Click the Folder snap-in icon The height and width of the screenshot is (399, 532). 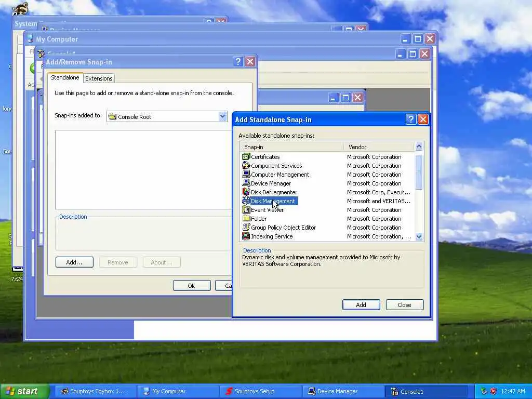[246, 219]
